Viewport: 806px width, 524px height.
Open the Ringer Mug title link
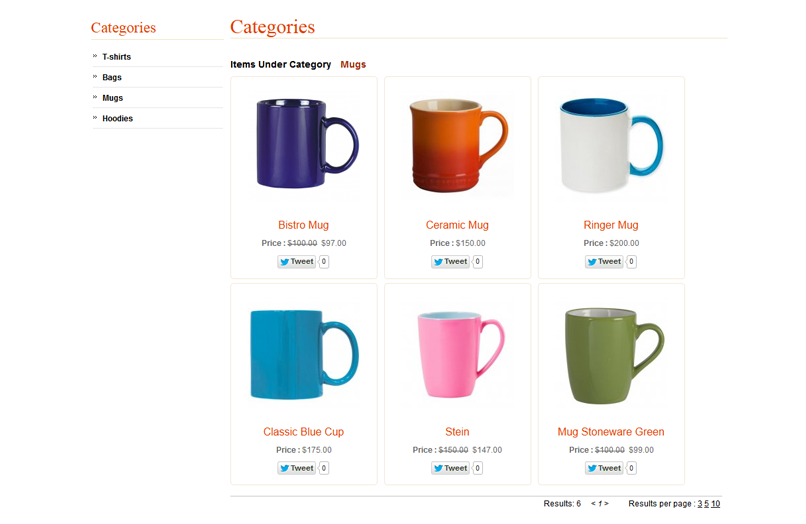pos(610,225)
